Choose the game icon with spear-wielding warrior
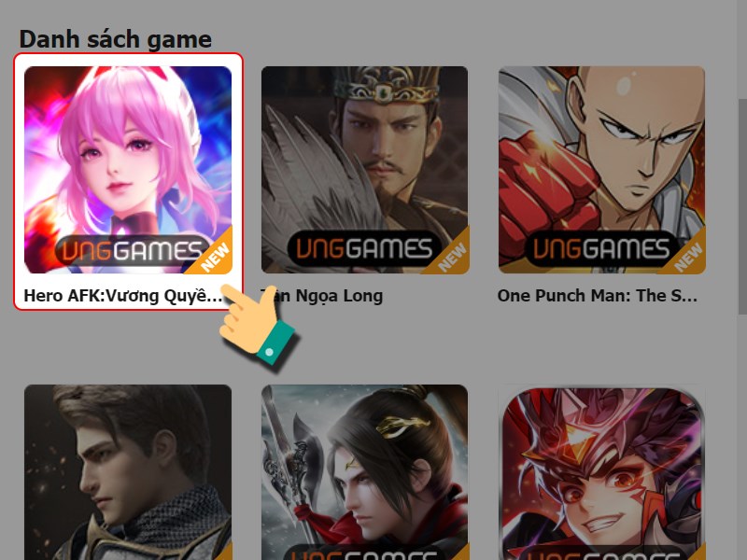Image resolution: width=747 pixels, height=560 pixels. click(x=364, y=472)
